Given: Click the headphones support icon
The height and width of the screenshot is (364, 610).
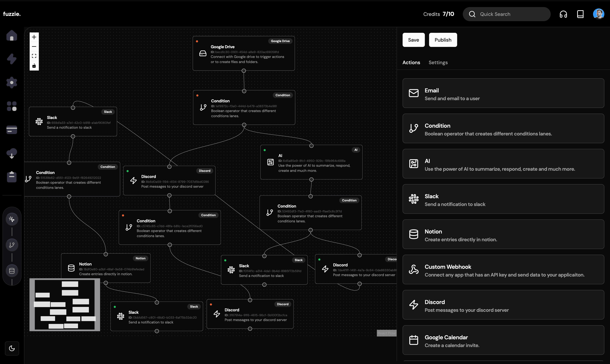Looking at the screenshot, I should point(563,14).
